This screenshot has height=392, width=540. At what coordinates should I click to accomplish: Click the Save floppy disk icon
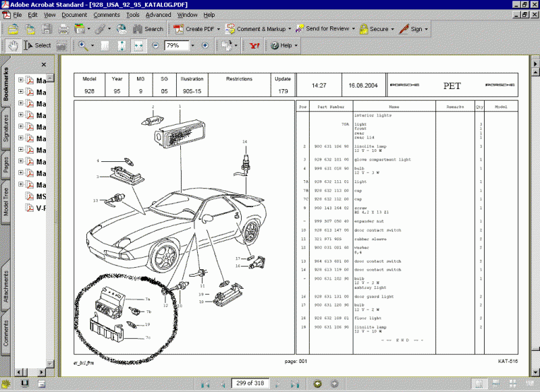click(47, 29)
